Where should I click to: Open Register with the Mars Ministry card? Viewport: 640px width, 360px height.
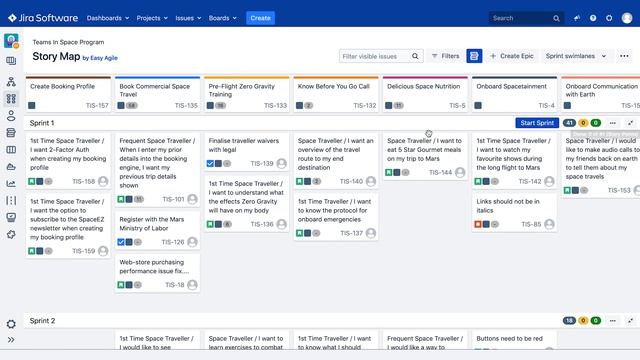point(158,230)
